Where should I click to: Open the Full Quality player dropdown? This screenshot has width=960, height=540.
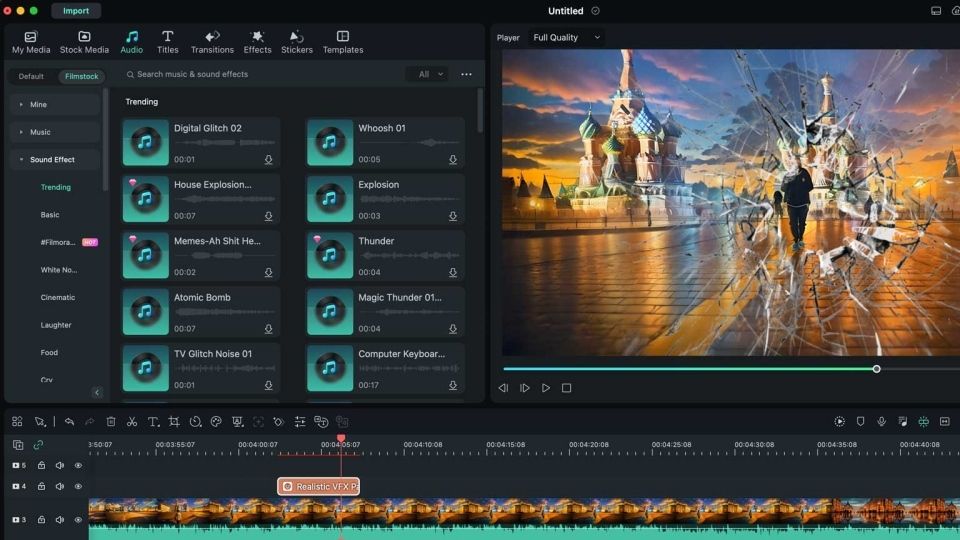pos(566,38)
